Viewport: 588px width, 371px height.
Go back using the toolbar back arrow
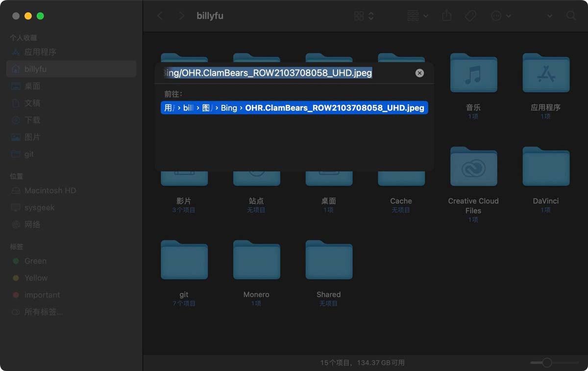click(x=160, y=16)
